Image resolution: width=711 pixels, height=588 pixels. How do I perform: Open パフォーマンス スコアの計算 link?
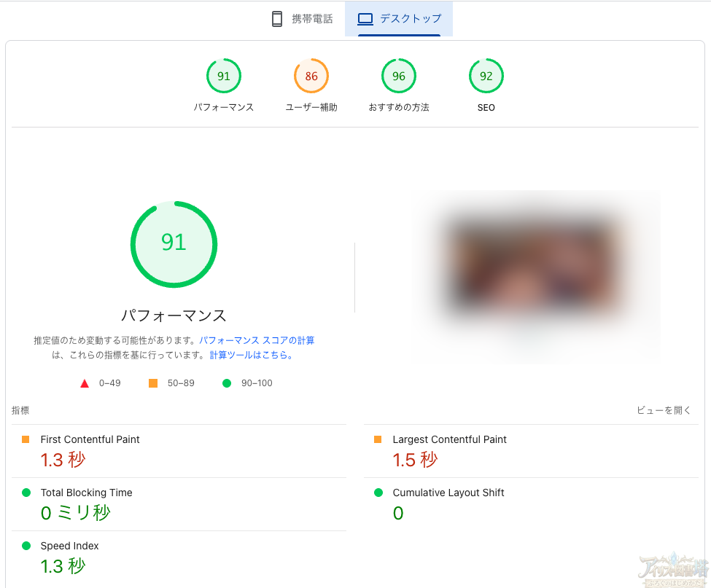[x=257, y=340]
